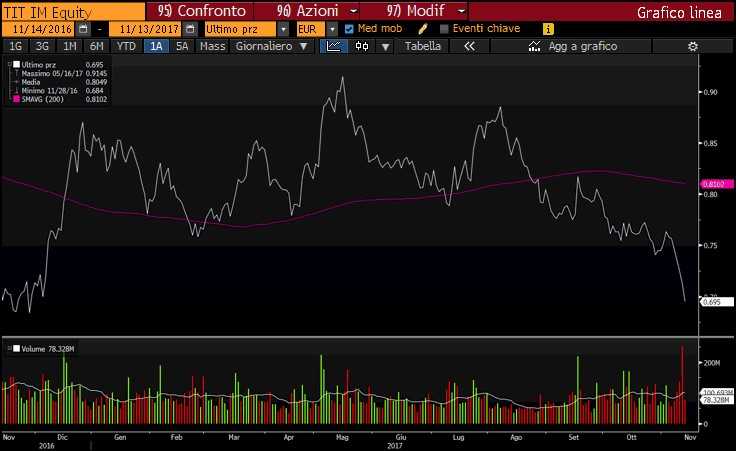Screen dimensions: 736x451
Task: Open the end date calendar picker
Action: [x=190, y=29]
